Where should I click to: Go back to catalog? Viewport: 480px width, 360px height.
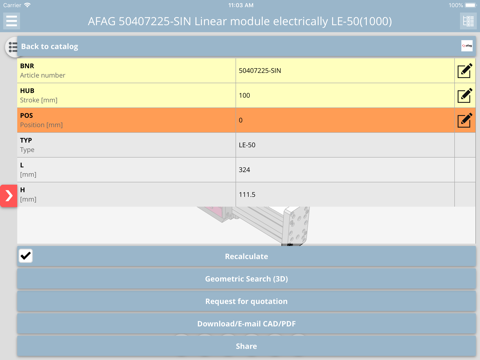tap(49, 47)
